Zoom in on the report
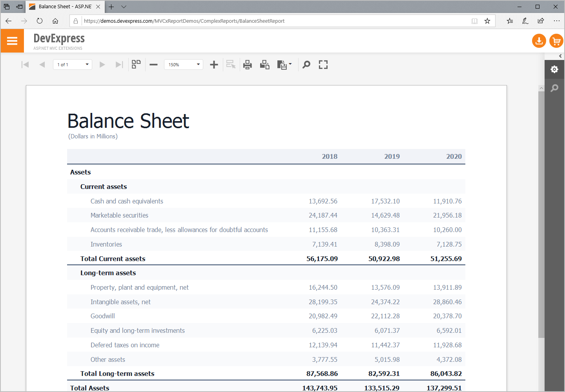This screenshot has width=565, height=392. pyautogui.click(x=214, y=64)
